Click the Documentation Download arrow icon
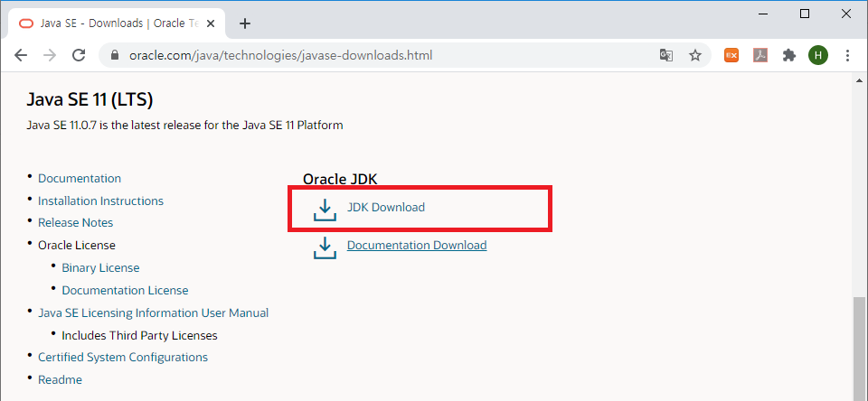868x401 pixels. pyautogui.click(x=325, y=247)
